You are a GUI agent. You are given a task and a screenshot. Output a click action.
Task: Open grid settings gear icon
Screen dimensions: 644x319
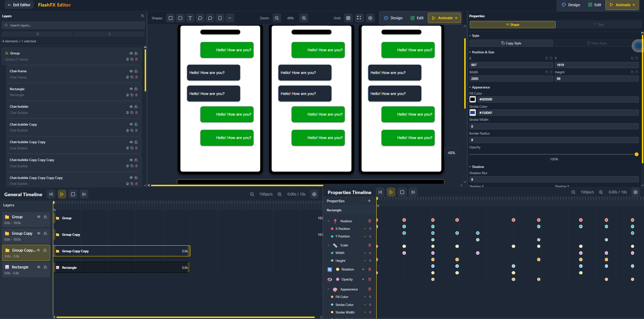pyautogui.click(x=370, y=18)
